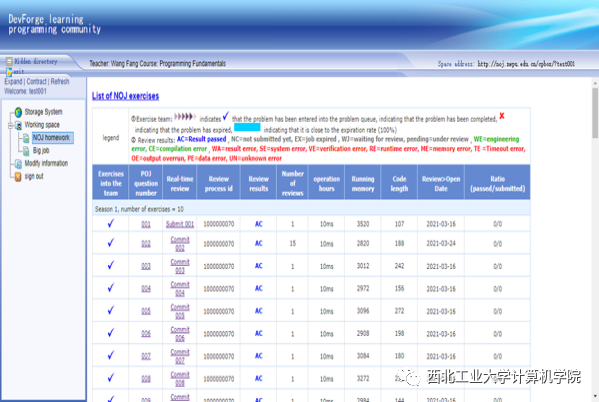The image size is (599, 402).
Task: Click the Commit 002 link
Action: point(180,244)
